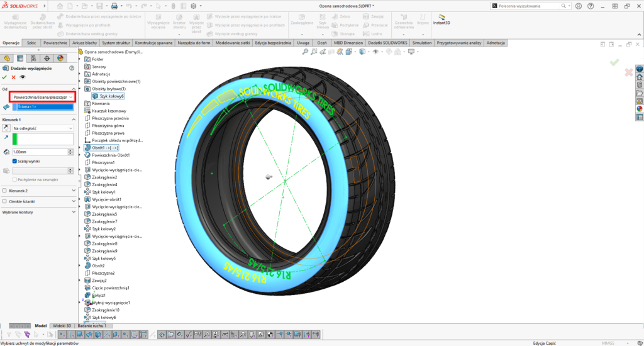Open help for Dodanie-wyciągnięcie
644x346 pixels.
tap(72, 68)
